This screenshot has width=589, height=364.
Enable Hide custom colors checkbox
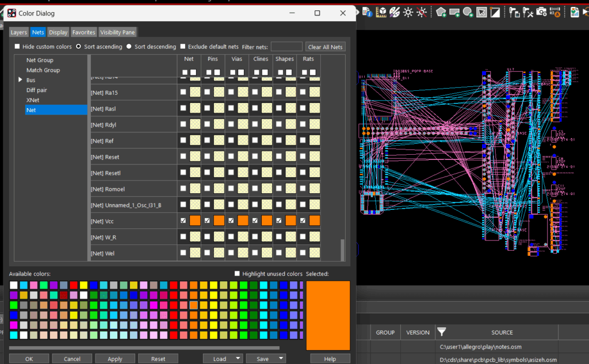17,47
